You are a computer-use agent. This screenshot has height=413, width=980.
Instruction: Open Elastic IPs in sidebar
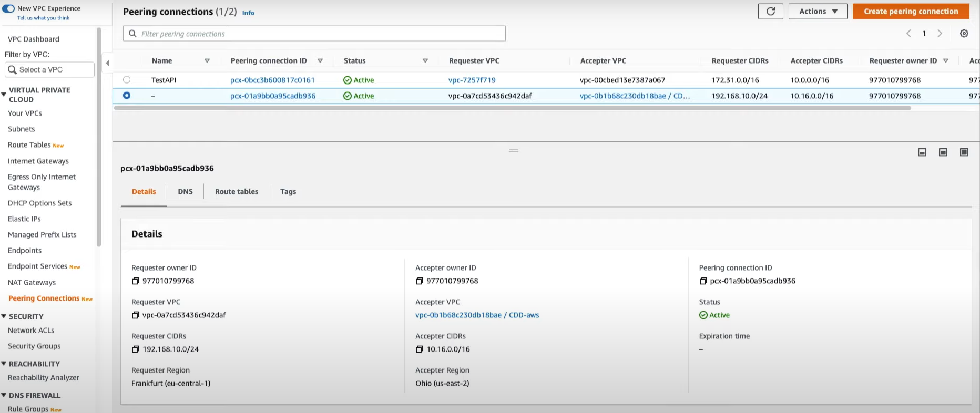click(24, 219)
